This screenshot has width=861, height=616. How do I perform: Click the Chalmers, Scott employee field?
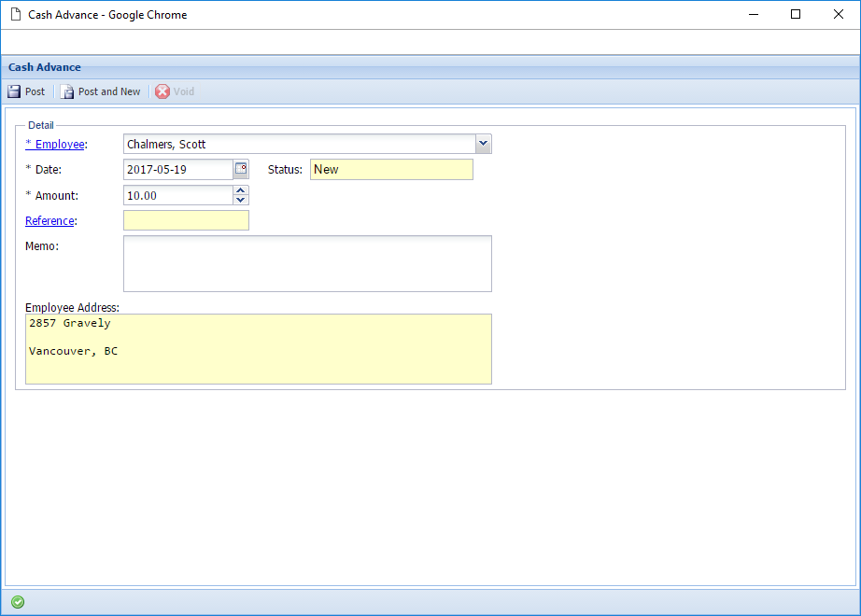click(299, 144)
